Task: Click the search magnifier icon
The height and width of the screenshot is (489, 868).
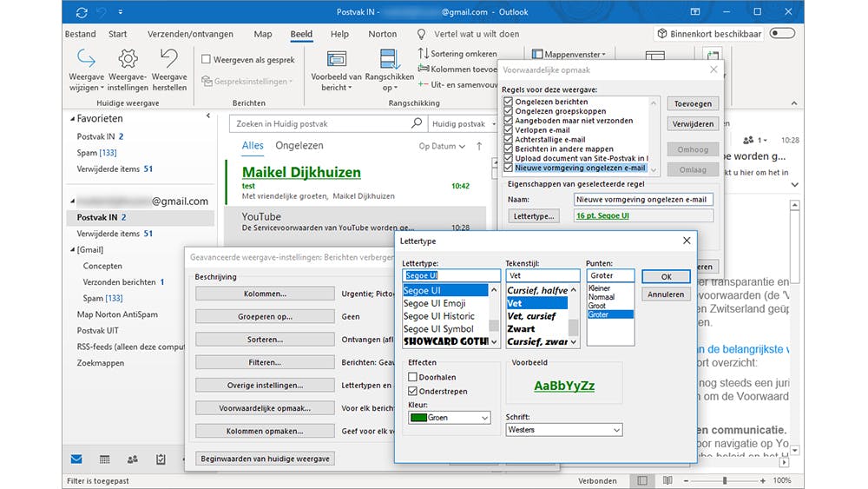Action: (x=417, y=124)
